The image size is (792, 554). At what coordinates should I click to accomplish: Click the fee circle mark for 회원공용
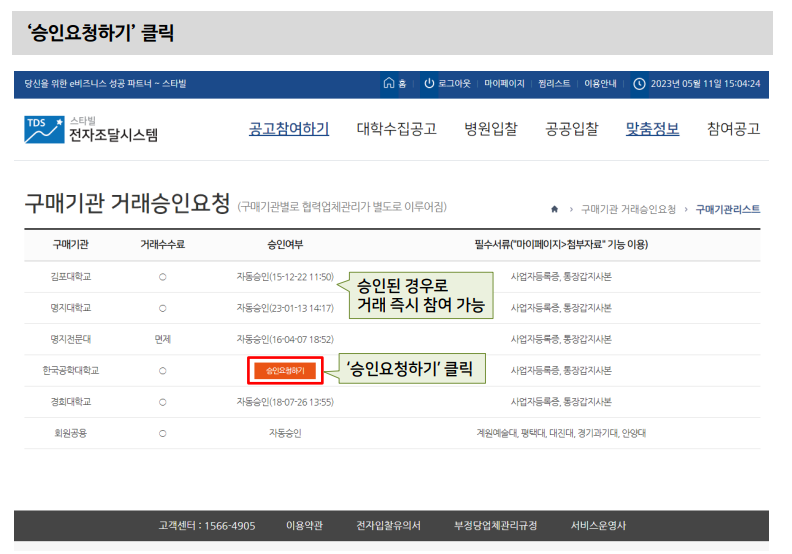(x=162, y=434)
